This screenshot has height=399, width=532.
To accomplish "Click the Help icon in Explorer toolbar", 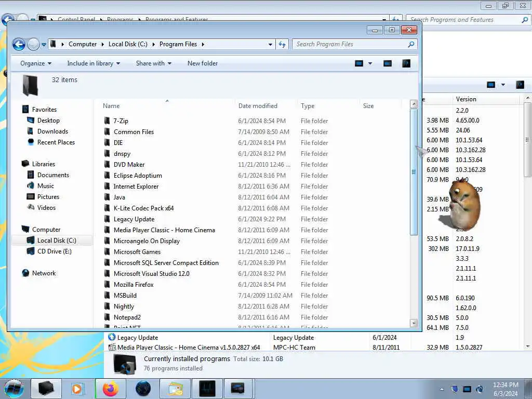I will (x=406, y=63).
